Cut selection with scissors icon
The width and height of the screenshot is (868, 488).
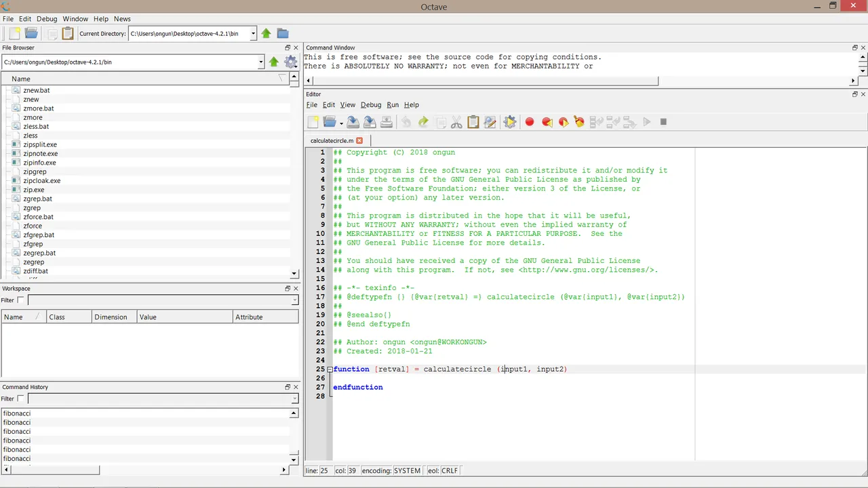coord(456,122)
